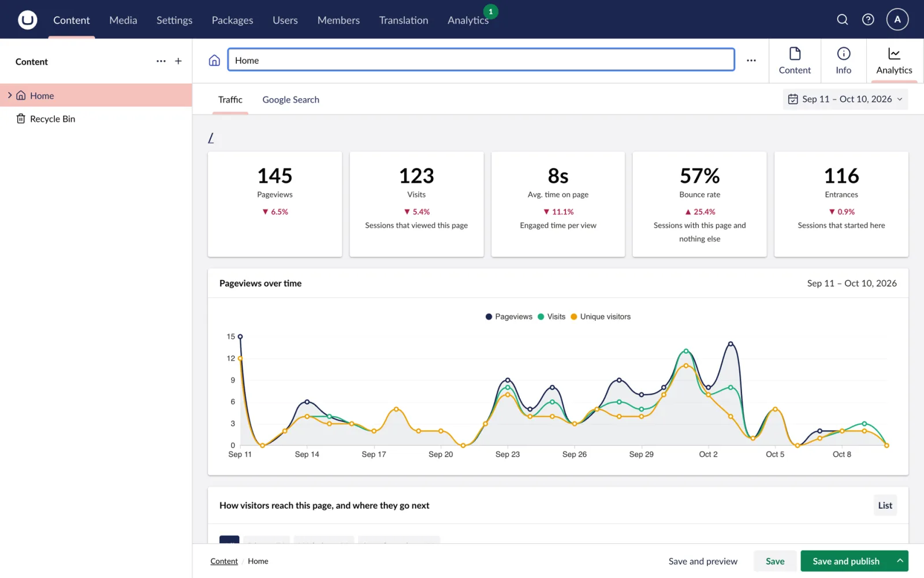Expand the Save and publish arrow options

click(x=900, y=561)
